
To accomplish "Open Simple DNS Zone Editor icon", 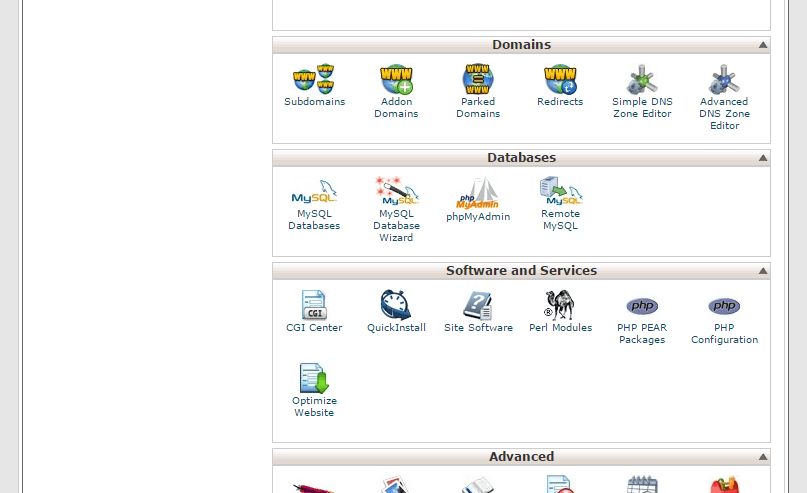I will pyautogui.click(x=642, y=79).
